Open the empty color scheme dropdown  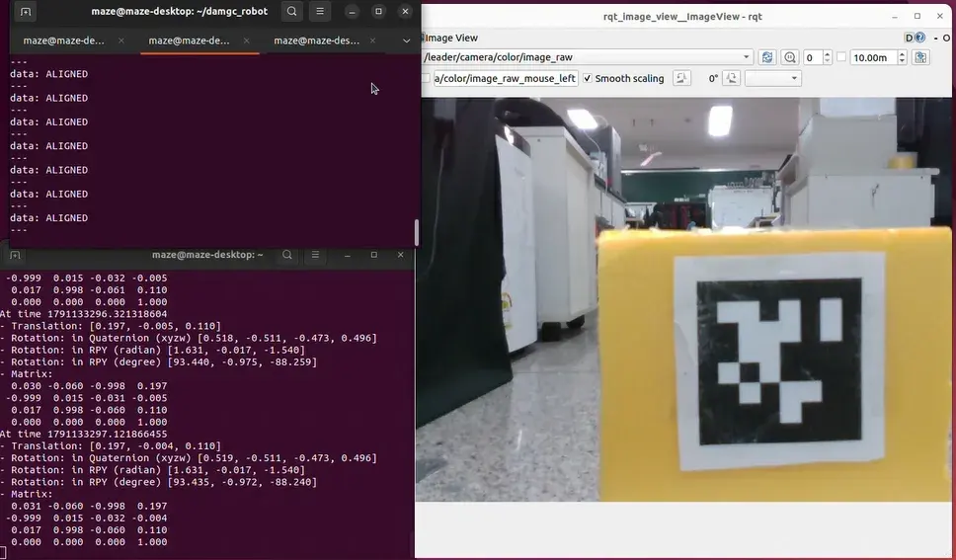[x=772, y=78]
